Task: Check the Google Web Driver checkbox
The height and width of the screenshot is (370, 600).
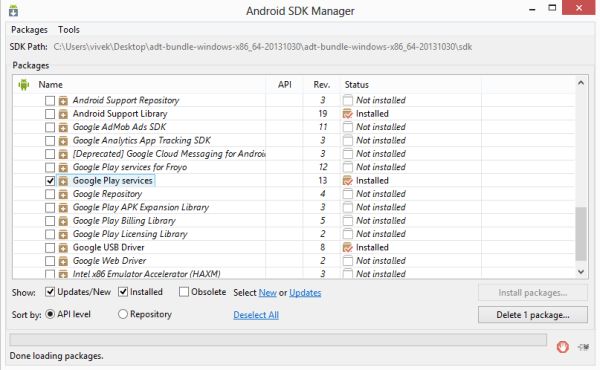Action: [50, 261]
